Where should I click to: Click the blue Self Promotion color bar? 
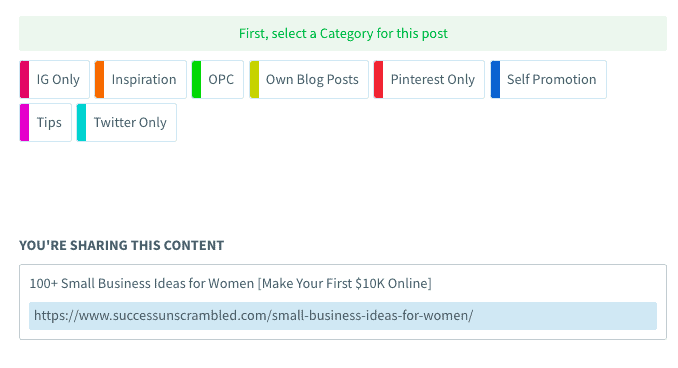[x=496, y=80]
